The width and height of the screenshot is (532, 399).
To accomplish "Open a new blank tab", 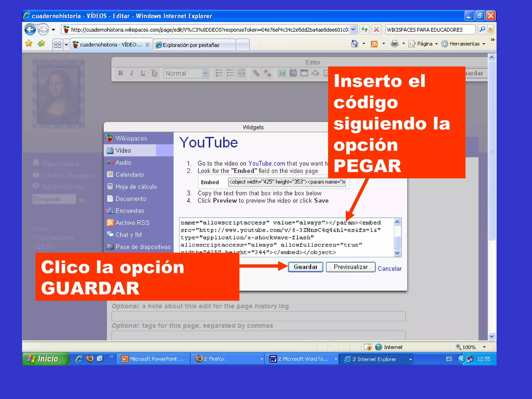I will click(x=243, y=45).
